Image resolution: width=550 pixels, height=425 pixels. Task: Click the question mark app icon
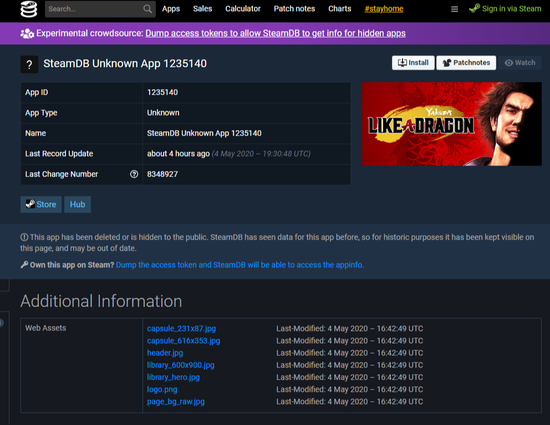coord(29,65)
